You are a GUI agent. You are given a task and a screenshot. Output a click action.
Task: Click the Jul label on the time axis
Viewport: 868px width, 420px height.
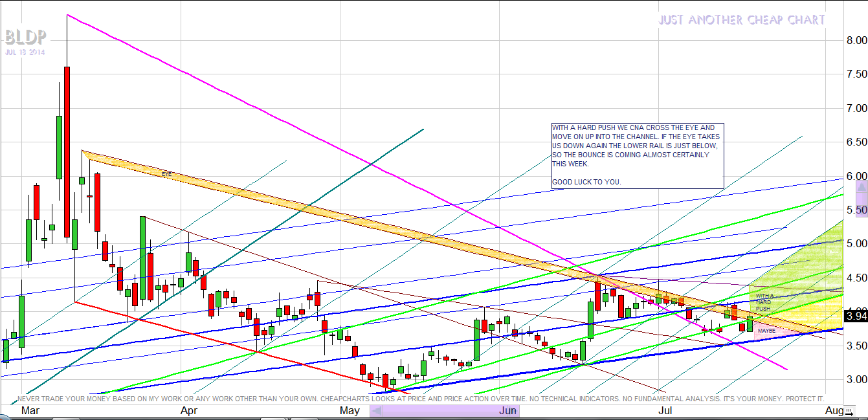(x=665, y=411)
